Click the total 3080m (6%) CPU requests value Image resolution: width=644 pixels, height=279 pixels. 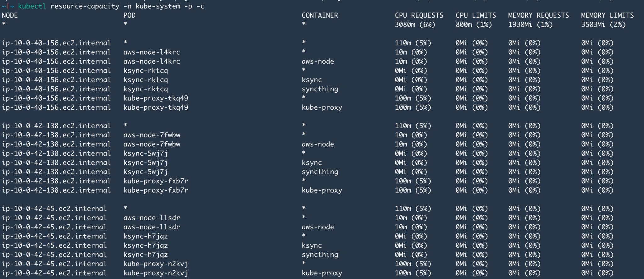click(415, 25)
